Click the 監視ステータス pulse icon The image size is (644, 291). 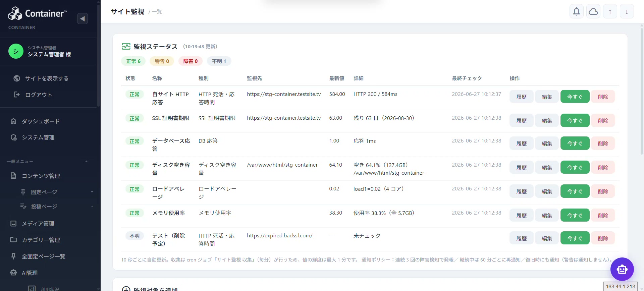pyautogui.click(x=126, y=46)
